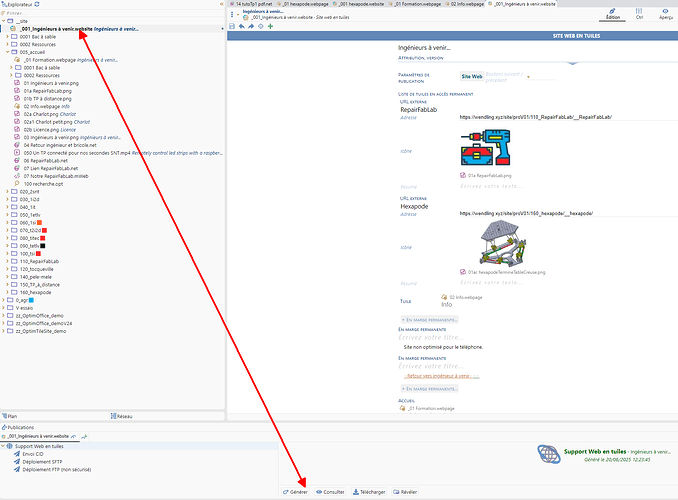Screen dimensions: 678x500
Task: Click the image icon of 01a RepairFabLab.png reference
Action: 463,176
